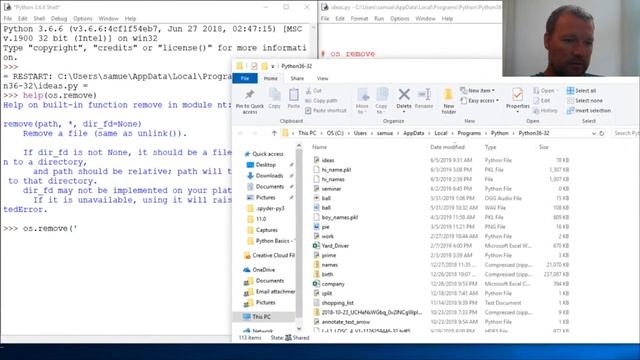Sort by Type column header

490,147
